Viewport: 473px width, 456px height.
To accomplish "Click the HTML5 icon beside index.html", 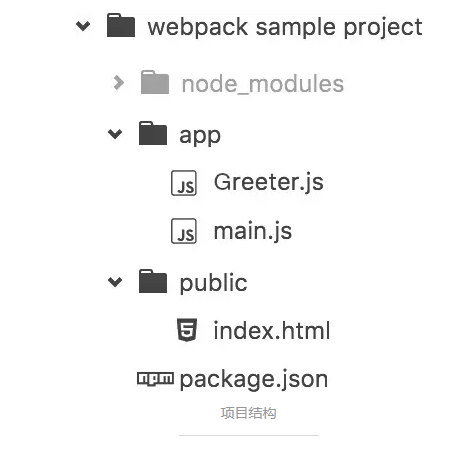I will [x=187, y=330].
